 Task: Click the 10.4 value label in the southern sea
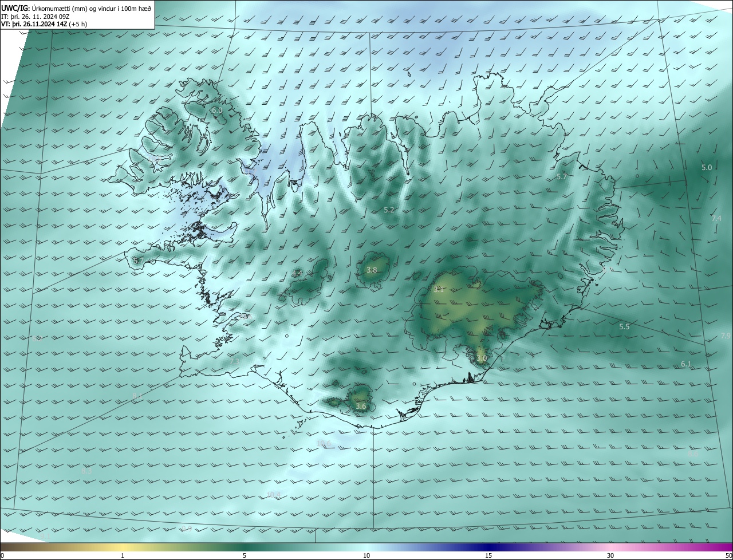click(274, 495)
